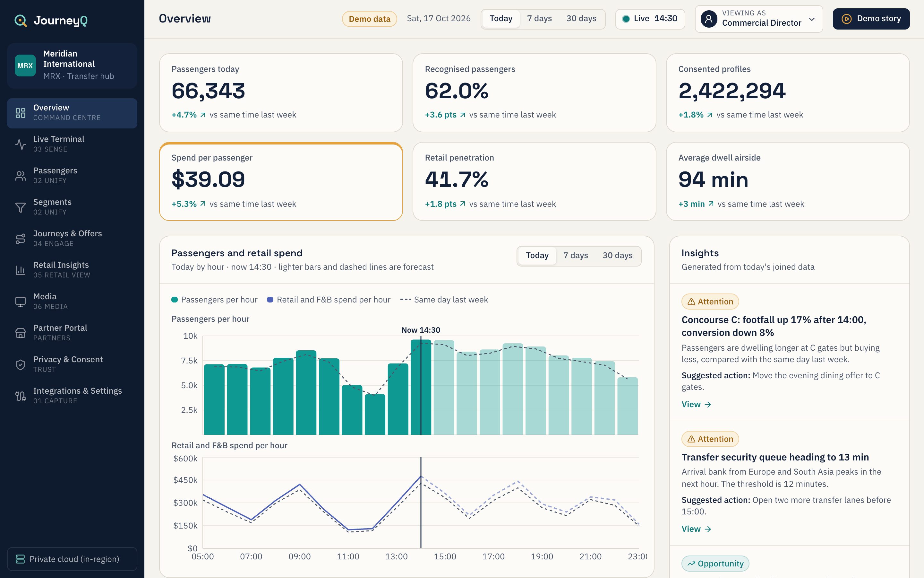Click the Overview dashboard grid icon
Image resolution: width=924 pixels, height=578 pixels.
tap(20, 113)
